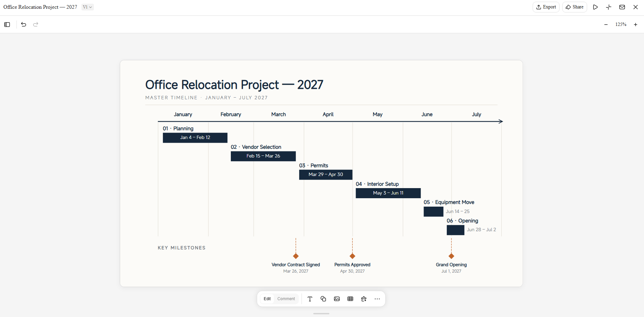Start presentation with play icon

coord(595,7)
